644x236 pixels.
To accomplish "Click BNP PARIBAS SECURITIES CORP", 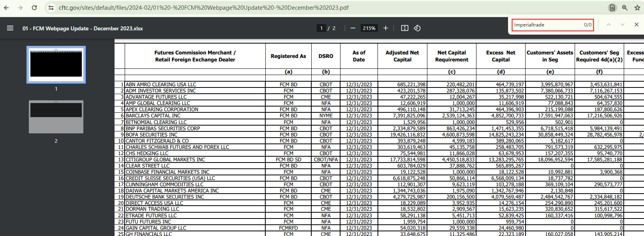I will [x=163, y=128].
